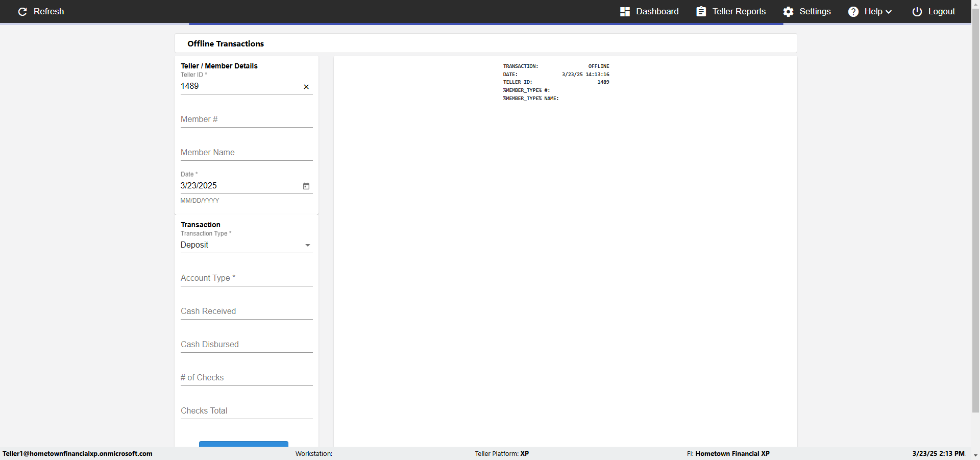Click the Cash Disbursed field
This screenshot has height=460, width=980.
[x=247, y=345]
